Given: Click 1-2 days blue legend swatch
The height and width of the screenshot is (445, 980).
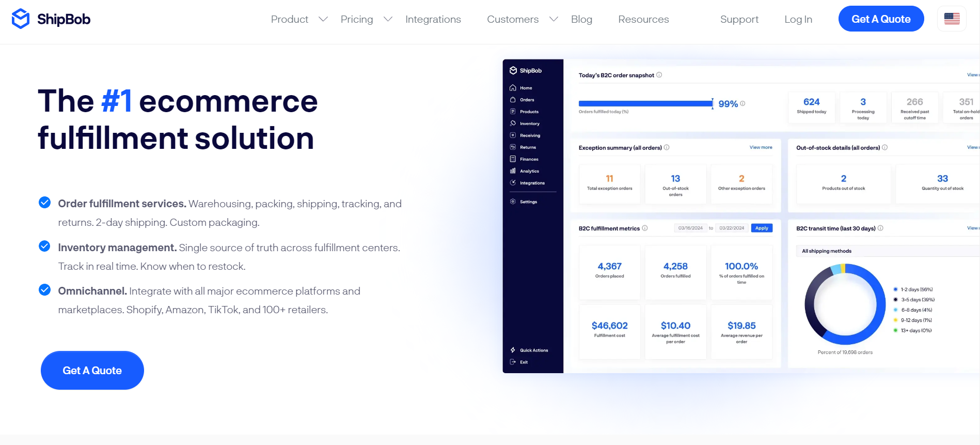Looking at the screenshot, I should (895, 289).
